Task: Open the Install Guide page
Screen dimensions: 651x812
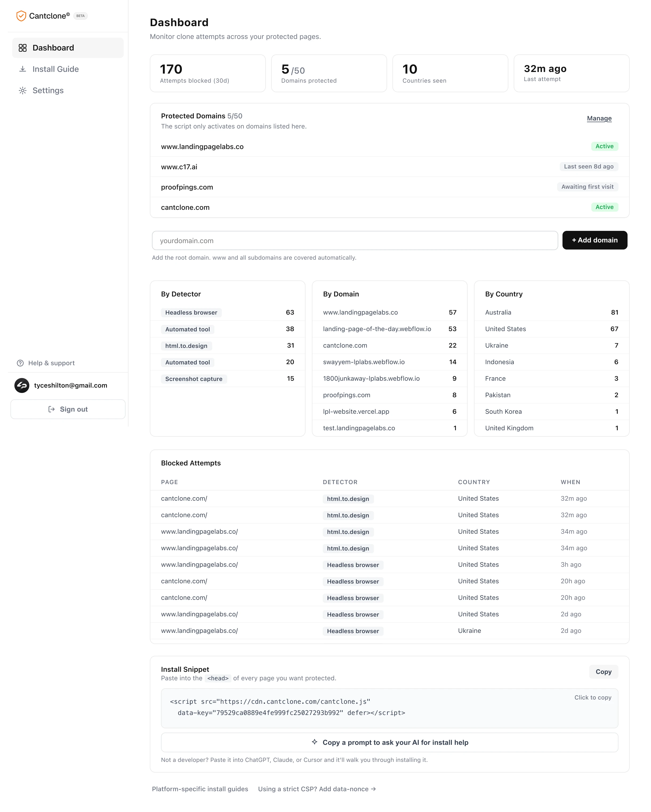Action: coord(68,69)
